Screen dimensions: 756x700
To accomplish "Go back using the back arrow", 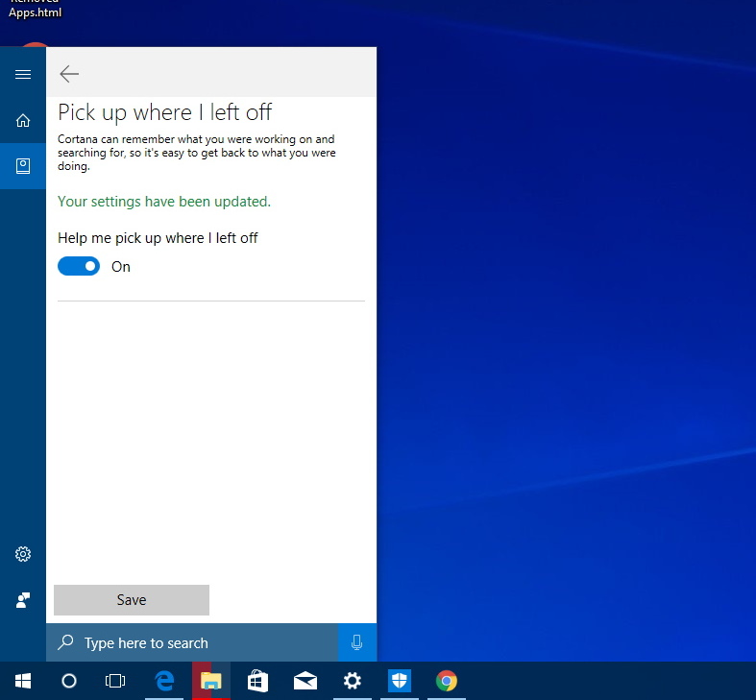I will (69, 74).
